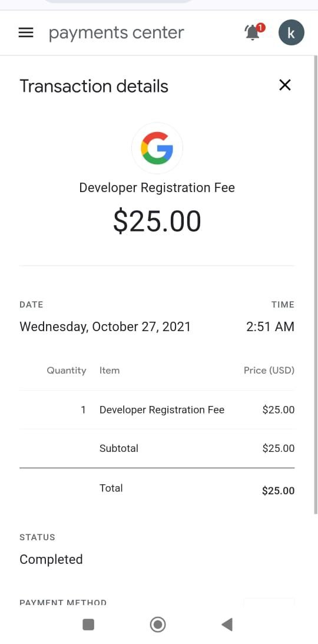Viewport: 318px width, 644px height.
Task: Click the Subtotal row
Action: click(157, 448)
